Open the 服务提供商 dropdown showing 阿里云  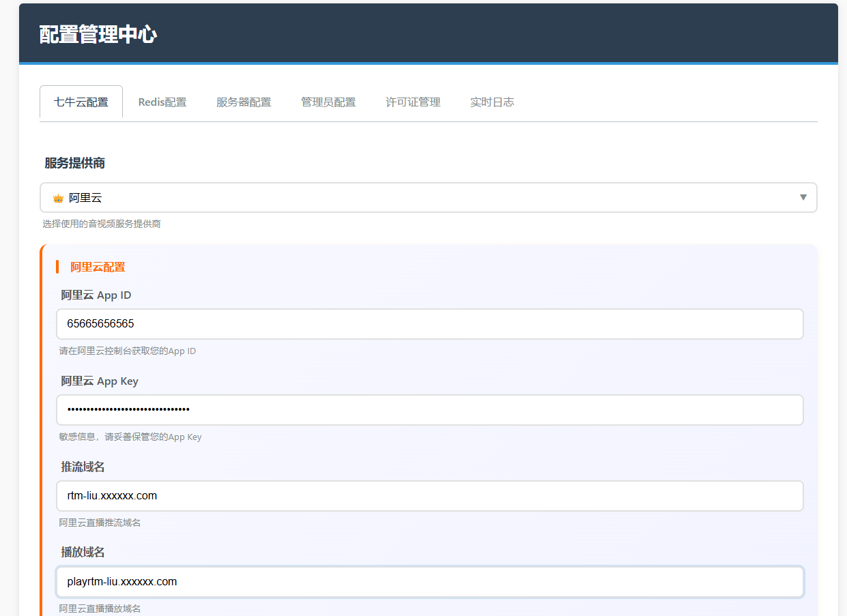click(429, 198)
